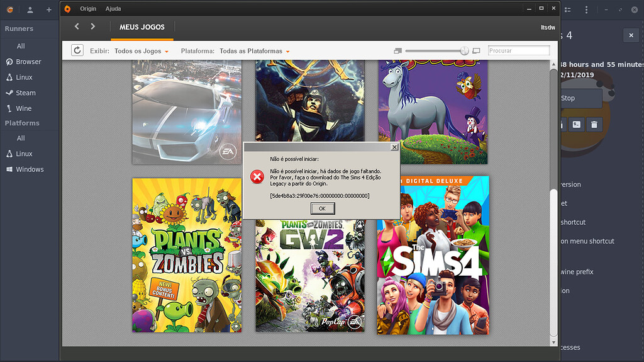
Task: Click the Stop button in Lutris
Action: click(x=580, y=98)
